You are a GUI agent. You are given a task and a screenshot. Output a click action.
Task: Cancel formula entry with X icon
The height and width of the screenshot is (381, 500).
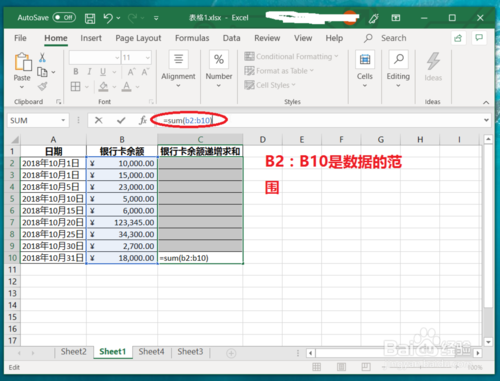98,120
